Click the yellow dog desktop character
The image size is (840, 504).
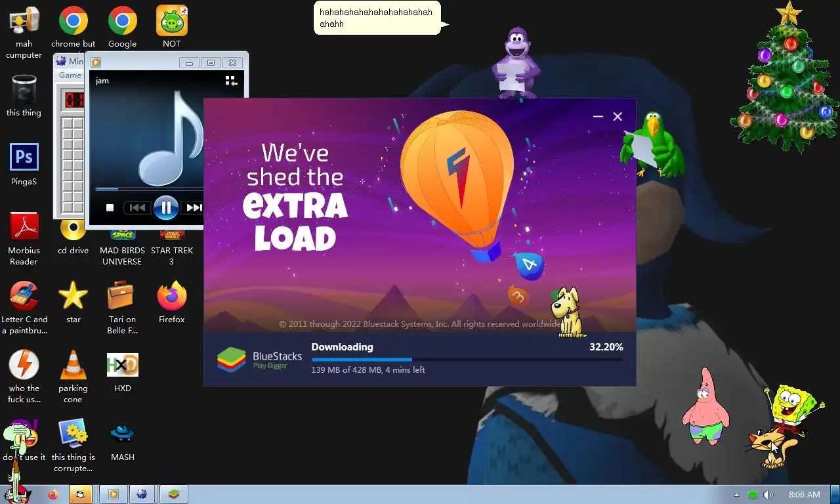tap(568, 312)
